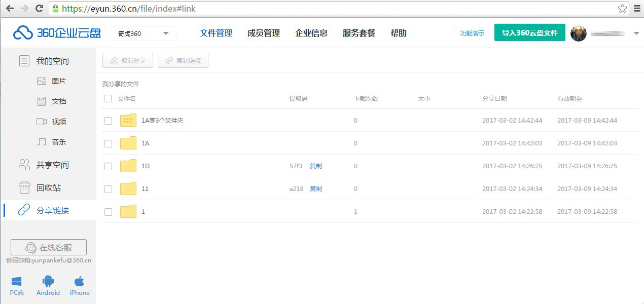Click the 下载次数 column header

coord(366,99)
